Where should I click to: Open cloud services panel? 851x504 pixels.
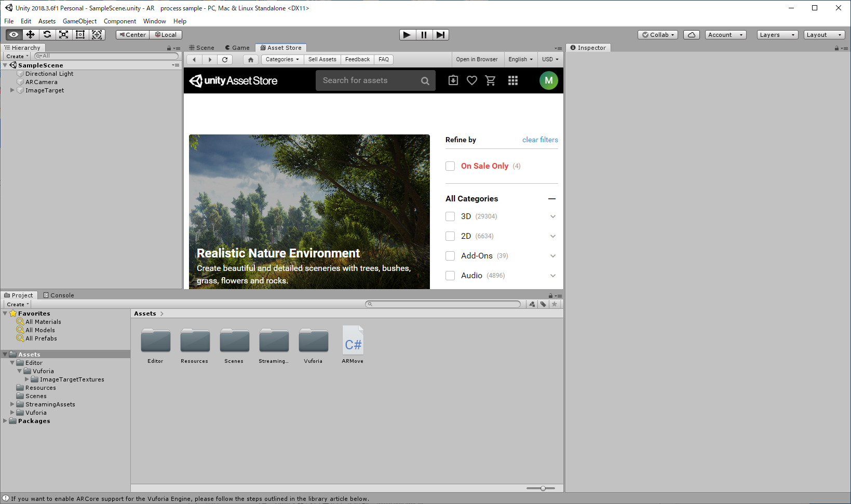[x=692, y=35]
